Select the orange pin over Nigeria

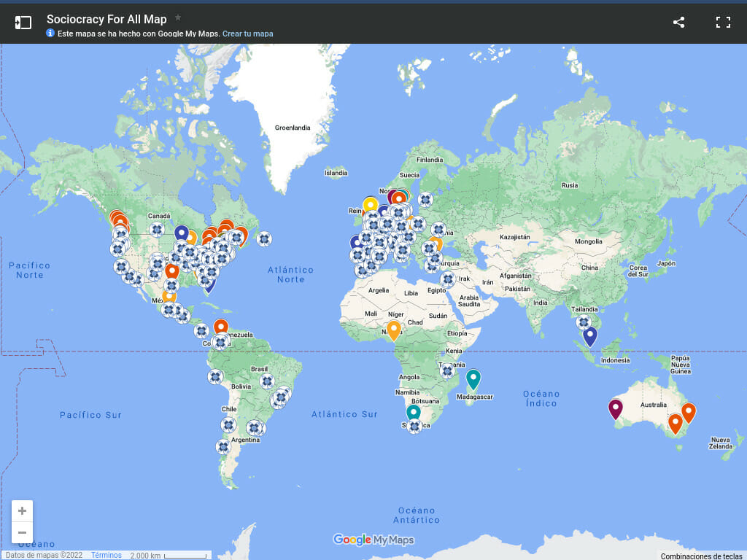(x=394, y=330)
